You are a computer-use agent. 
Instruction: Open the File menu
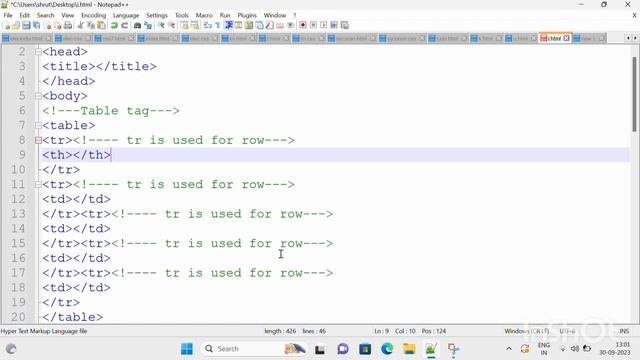point(8,15)
